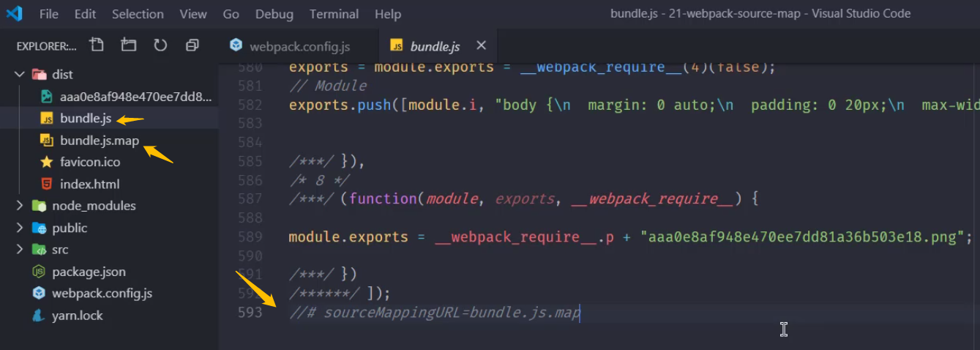Viewport: 980px width, 350px height.
Task: Open the Go menu
Action: click(x=231, y=14)
